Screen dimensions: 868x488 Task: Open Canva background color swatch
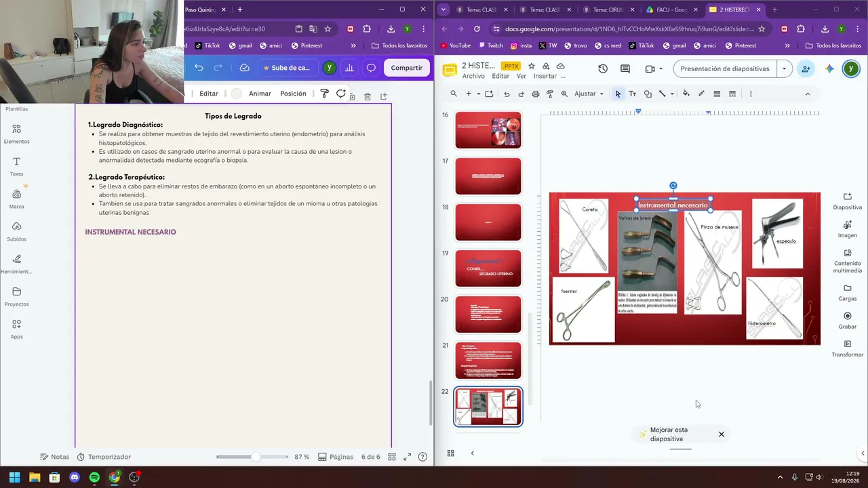coord(236,94)
